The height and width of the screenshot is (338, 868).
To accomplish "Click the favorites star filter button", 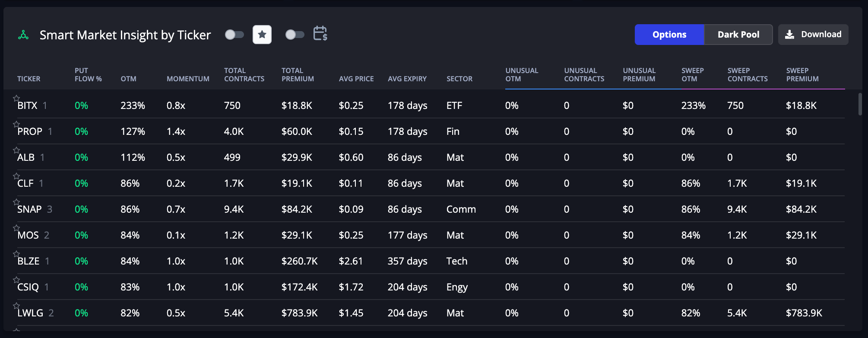I will click(x=262, y=35).
